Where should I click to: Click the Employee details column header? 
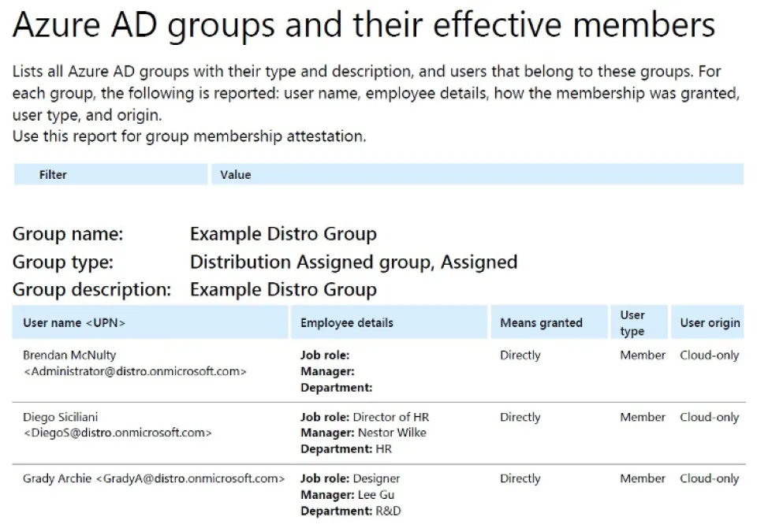tap(346, 322)
